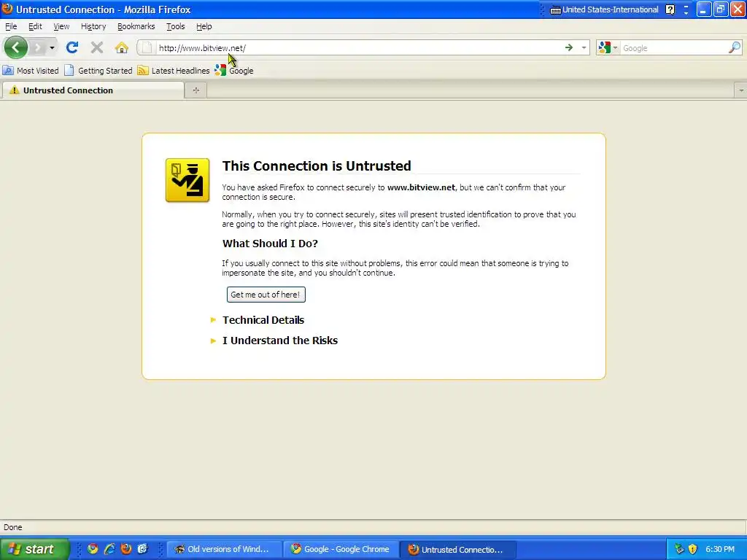Go to the Home page icon
The width and height of the screenshot is (747, 560).
(122, 47)
